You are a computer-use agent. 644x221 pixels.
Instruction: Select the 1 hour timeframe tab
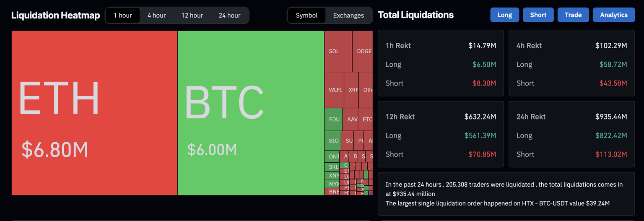click(x=123, y=16)
